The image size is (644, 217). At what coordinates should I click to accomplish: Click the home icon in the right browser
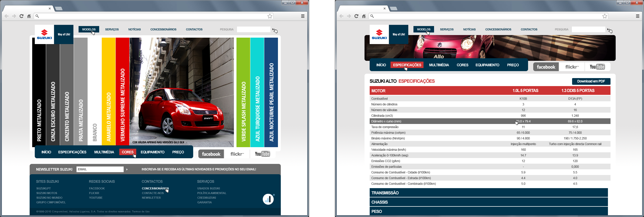(364, 16)
